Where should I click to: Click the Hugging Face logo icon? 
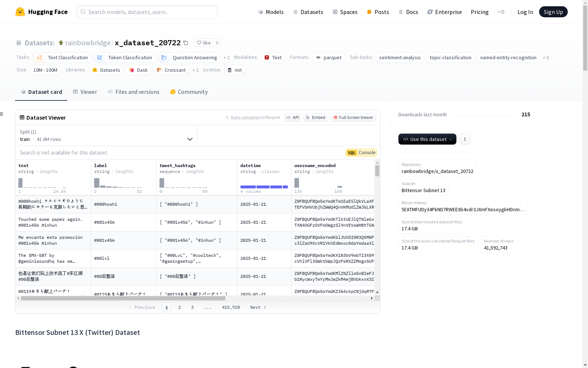point(20,12)
